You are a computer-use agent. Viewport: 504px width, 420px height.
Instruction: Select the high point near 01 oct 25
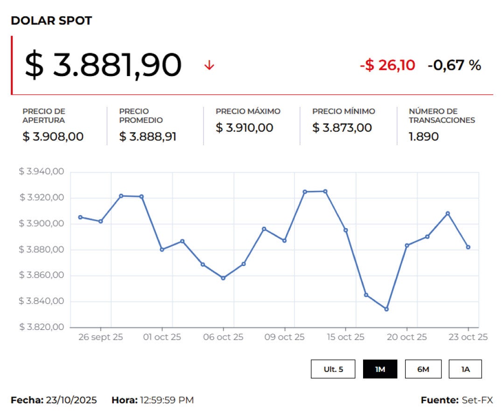141,196
